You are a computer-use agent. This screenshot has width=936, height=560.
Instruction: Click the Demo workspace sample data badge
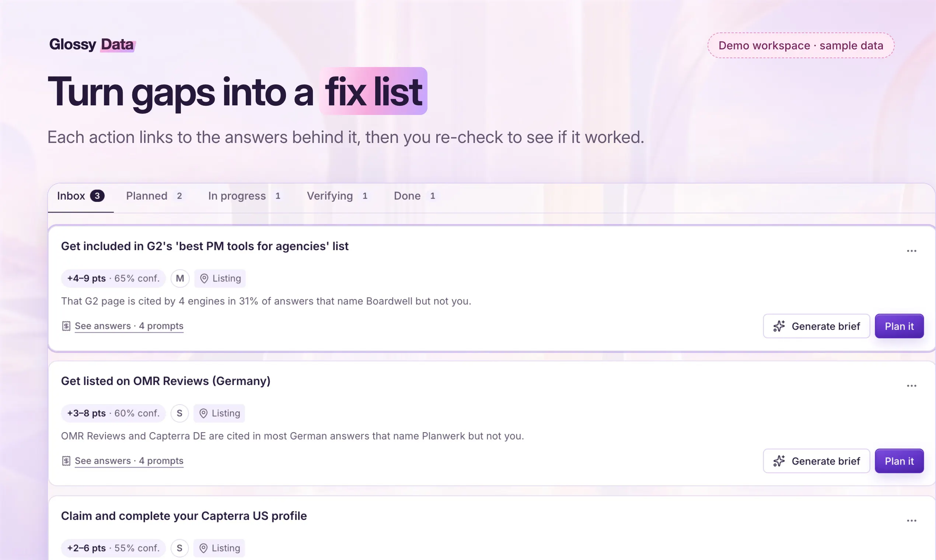click(x=800, y=45)
